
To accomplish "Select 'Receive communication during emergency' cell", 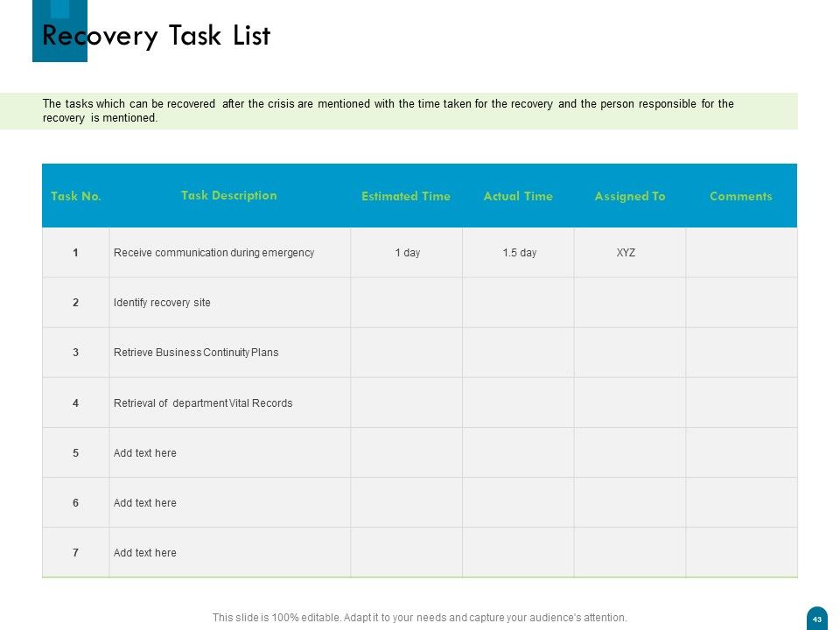I will (x=230, y=252).
